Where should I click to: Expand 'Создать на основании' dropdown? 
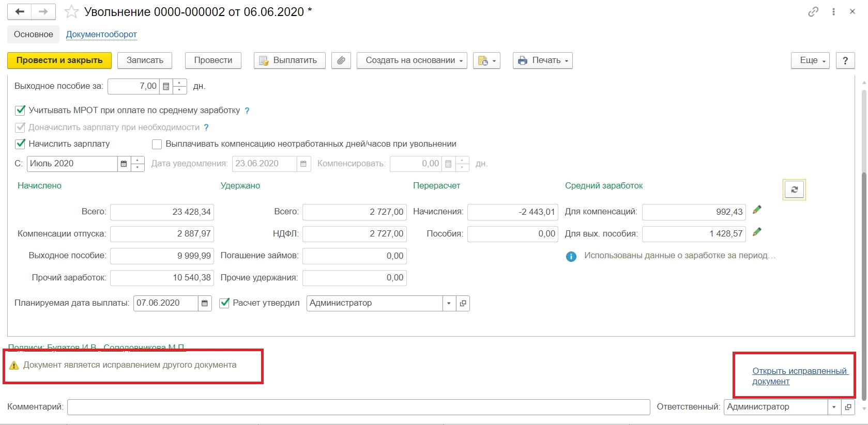click(x=412, y=60)
